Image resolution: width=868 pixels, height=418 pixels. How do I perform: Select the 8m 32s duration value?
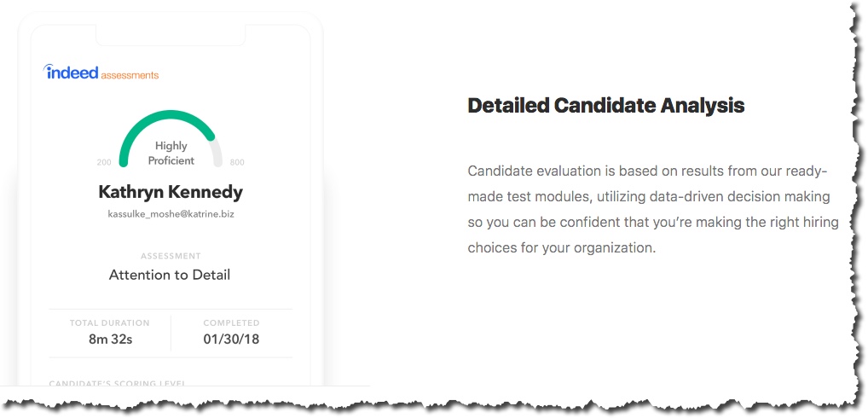(110, 340)
